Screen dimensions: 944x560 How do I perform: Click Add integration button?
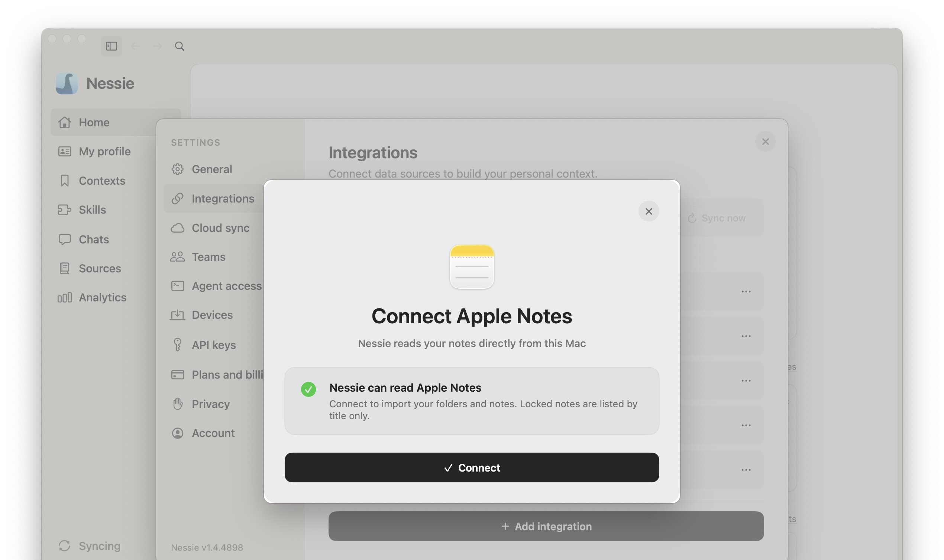546,527
